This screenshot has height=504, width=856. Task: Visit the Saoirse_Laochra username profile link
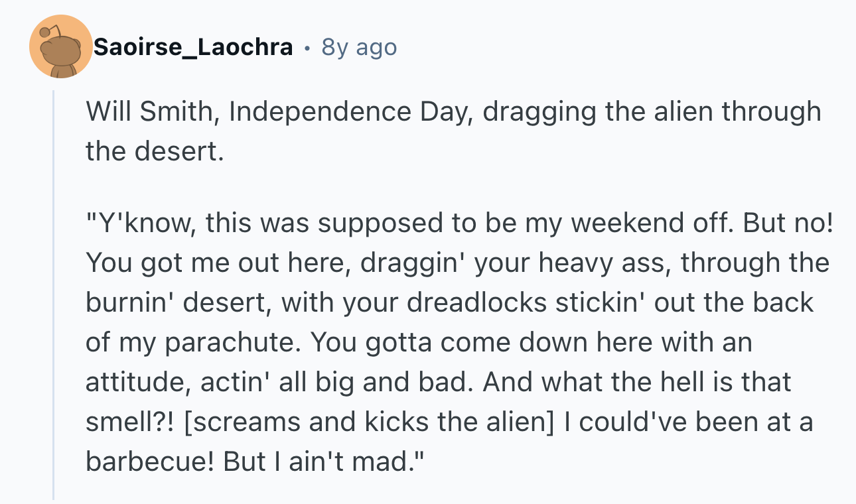click(193, 47)
